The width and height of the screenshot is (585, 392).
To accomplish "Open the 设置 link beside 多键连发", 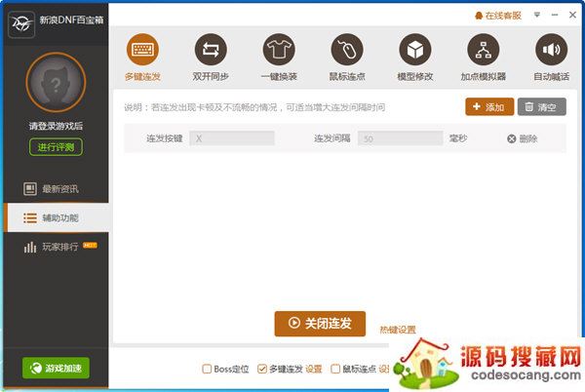I will (x=313, y=369).
